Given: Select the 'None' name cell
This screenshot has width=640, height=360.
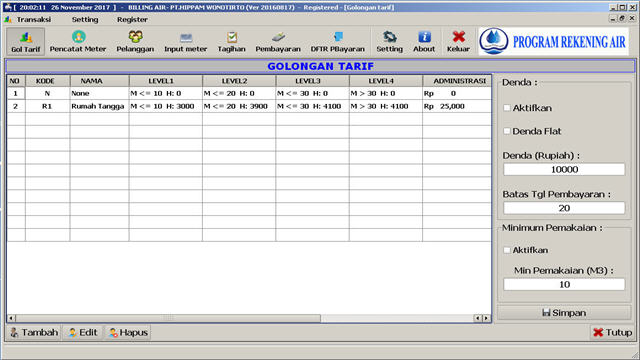Looking at the screenshot, I should 99,93.
